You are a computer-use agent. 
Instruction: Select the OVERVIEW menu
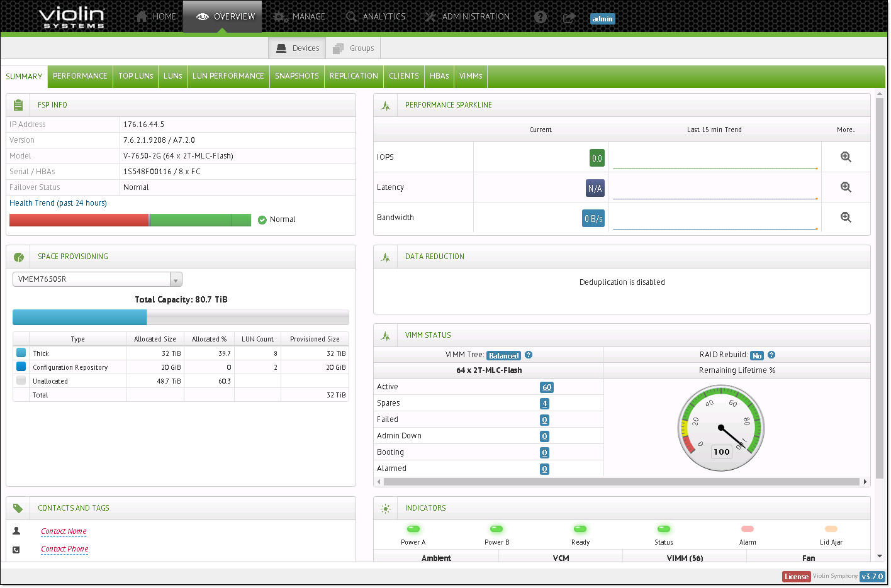click(222, 16)
